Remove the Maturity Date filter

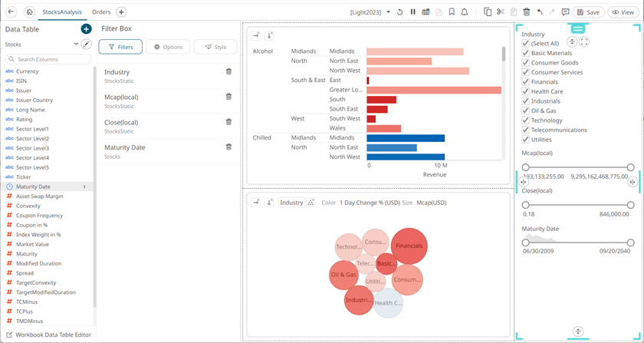228,147
